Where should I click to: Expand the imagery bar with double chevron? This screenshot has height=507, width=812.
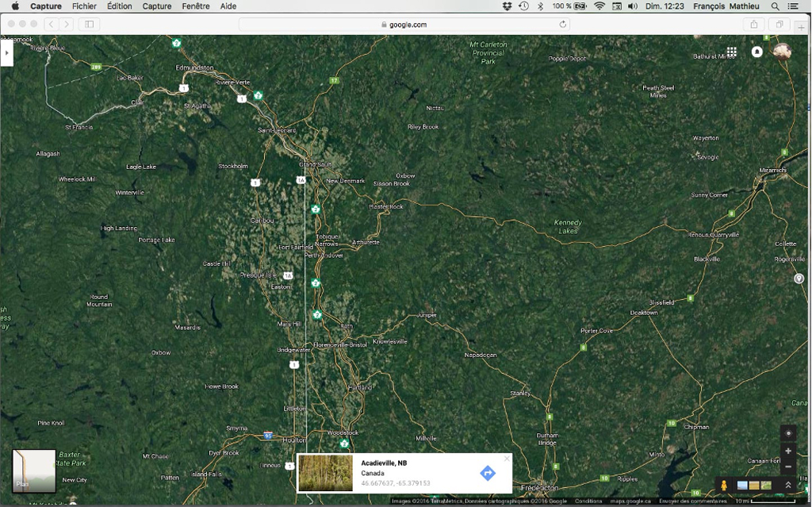click(788, 485)
